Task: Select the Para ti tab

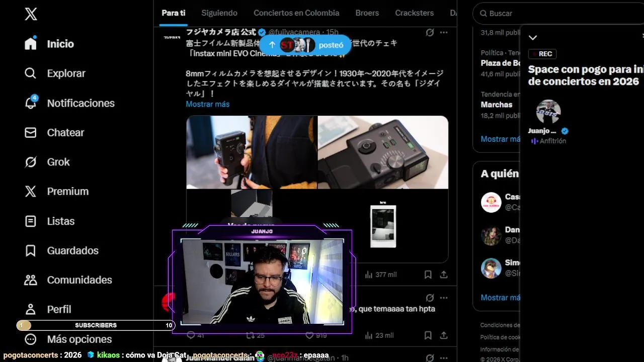Action: 174,13
